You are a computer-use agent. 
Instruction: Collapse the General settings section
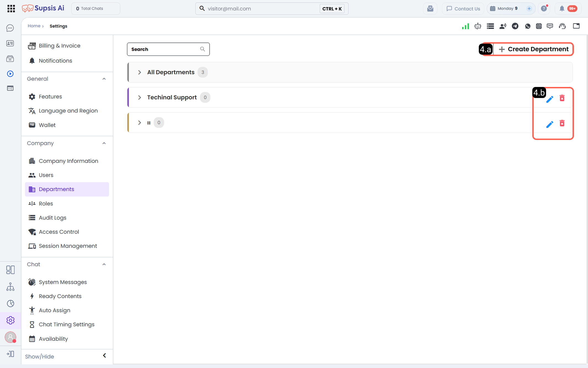(x=104, y=79)
